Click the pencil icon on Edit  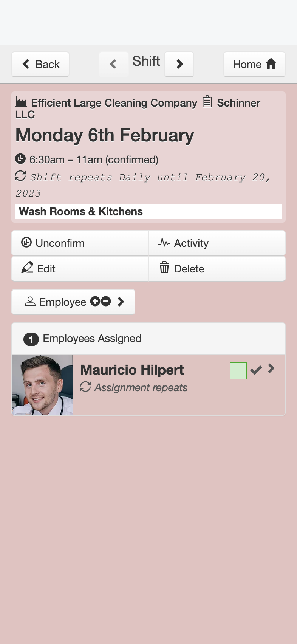click(x=27, y=268)
